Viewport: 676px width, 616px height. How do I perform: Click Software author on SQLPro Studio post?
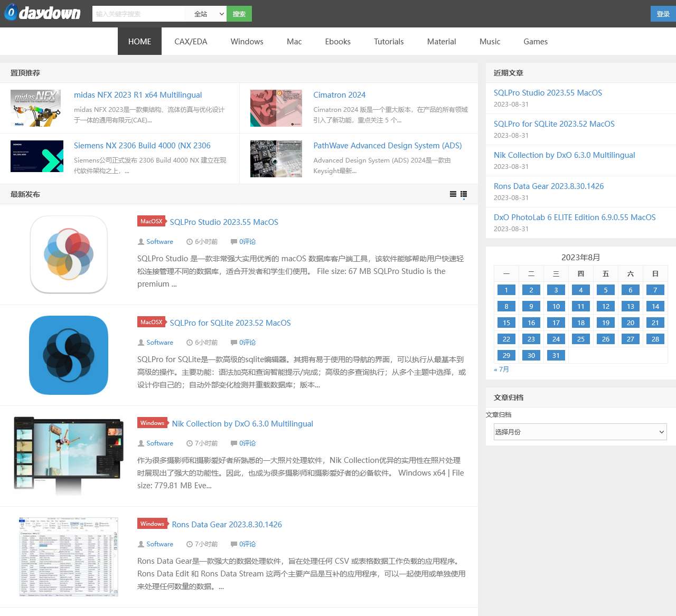[x=159, y=242]
